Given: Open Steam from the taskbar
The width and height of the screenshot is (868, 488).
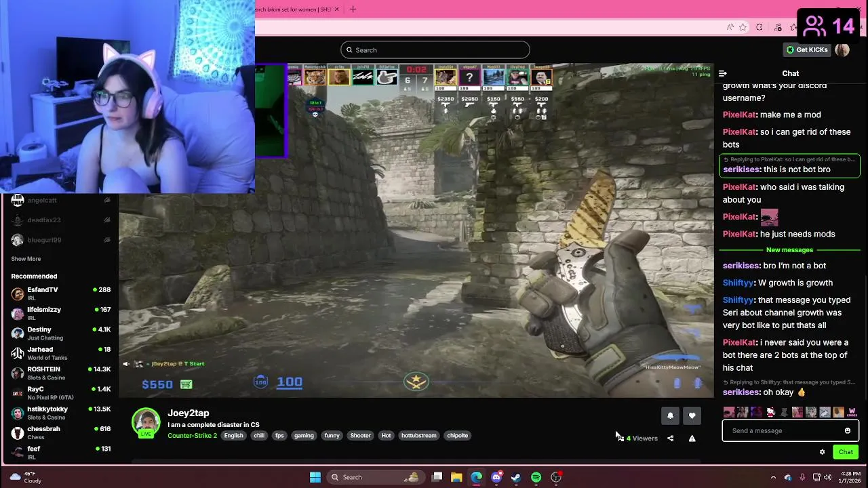Looking at the screenshot, I should (x=516, y=477).
